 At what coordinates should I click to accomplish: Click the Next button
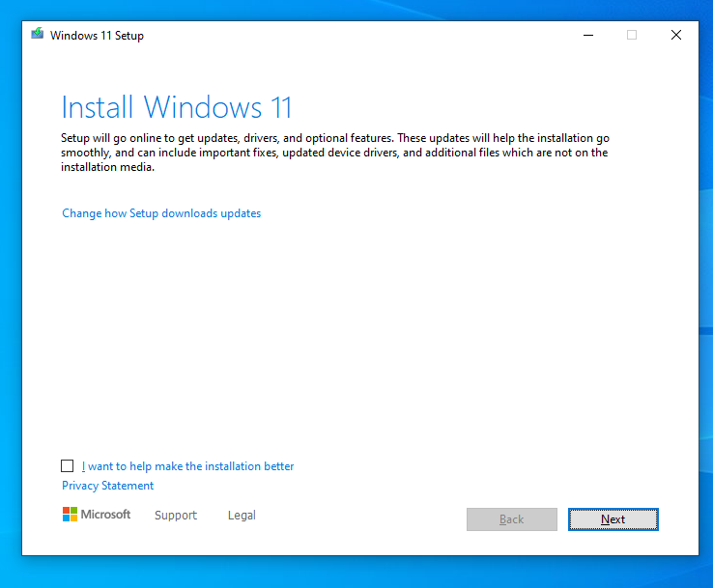[x=613, y=518]
